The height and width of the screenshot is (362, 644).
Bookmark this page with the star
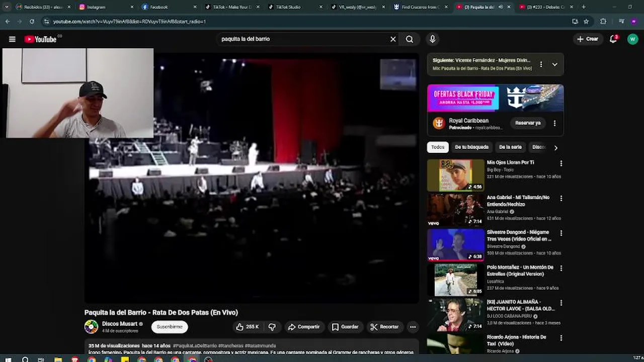[x=586, y=22]
